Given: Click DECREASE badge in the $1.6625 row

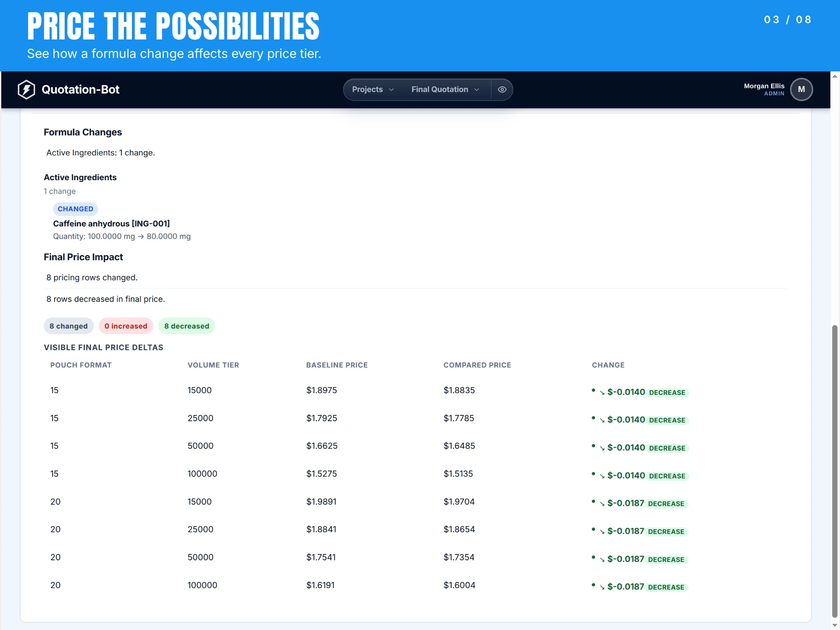Looking at the screenshot, I should click(x=667, y=449).
